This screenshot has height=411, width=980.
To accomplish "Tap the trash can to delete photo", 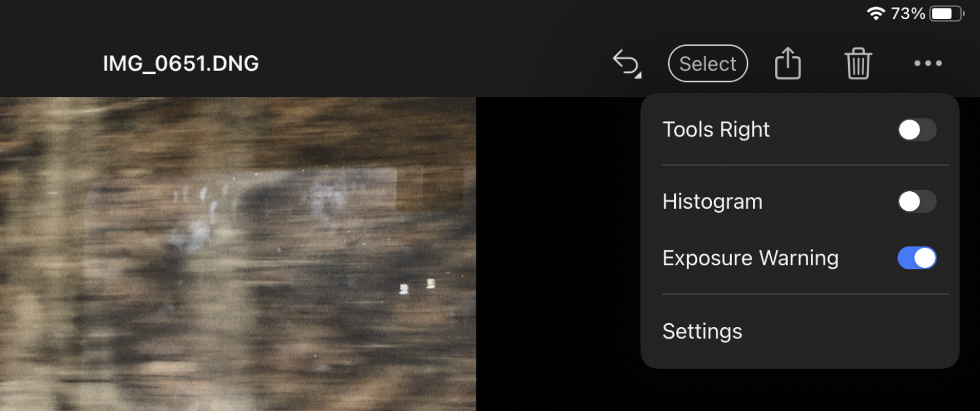I will click(x=858, y=63).
